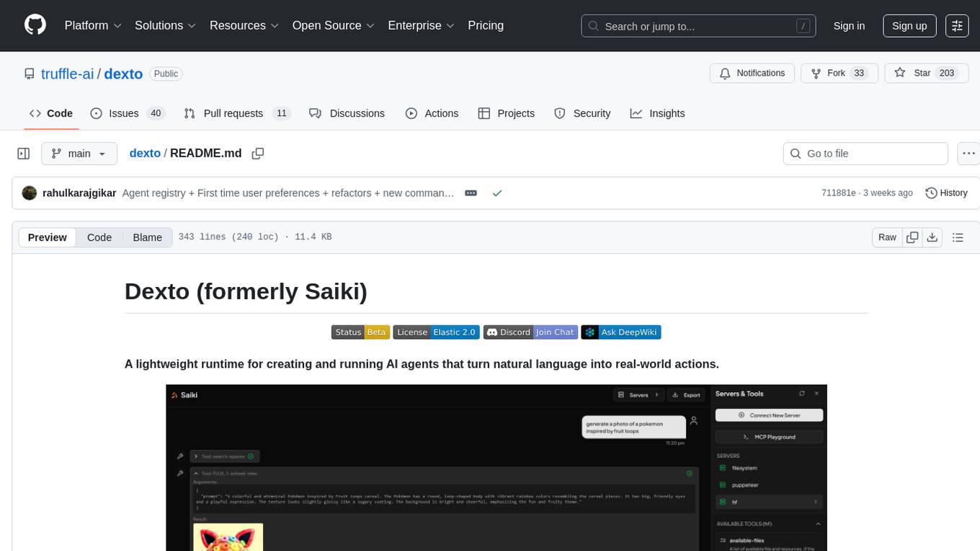The width and height of the screenshot is (980, 551).
Task: Expand the commit message details
Action: (471, 193)
